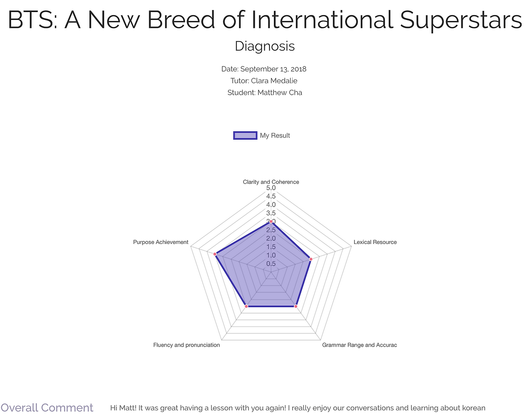Click the Lexical Resource axis label

375,242
